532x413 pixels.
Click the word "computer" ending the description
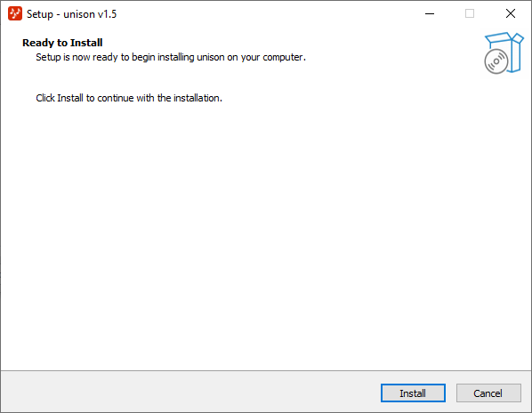pos(283,57)
